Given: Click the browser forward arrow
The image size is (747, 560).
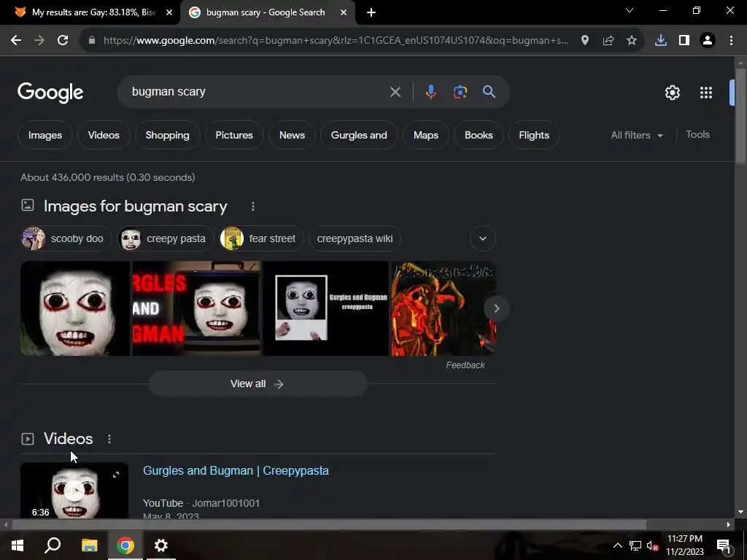Looking at the screenshot, I should tap(39, 41).
